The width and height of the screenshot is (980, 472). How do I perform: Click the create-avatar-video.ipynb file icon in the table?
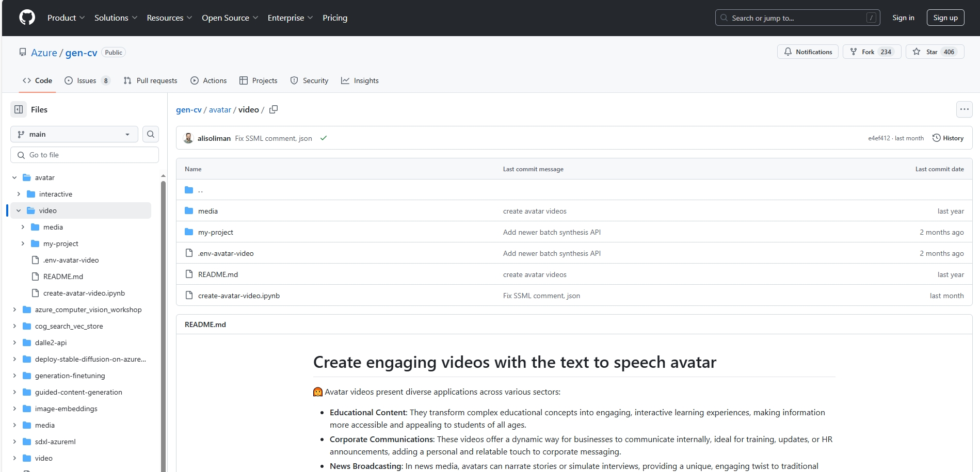point(189,296)
